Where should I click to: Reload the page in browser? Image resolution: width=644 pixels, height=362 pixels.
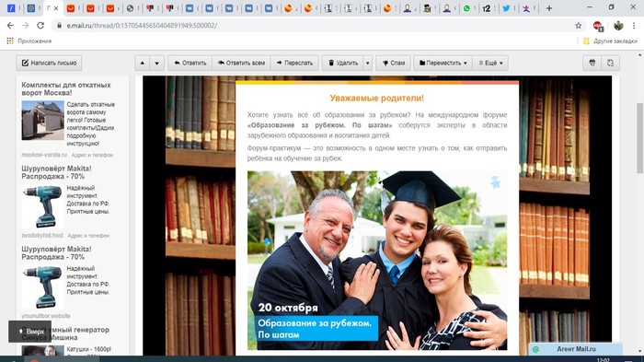pos(40,26)
